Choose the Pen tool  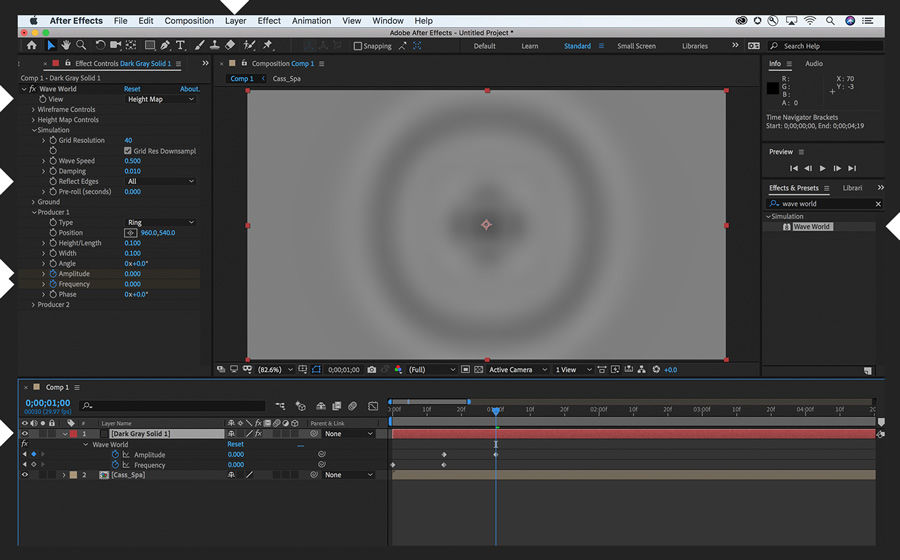pos(165,46)
